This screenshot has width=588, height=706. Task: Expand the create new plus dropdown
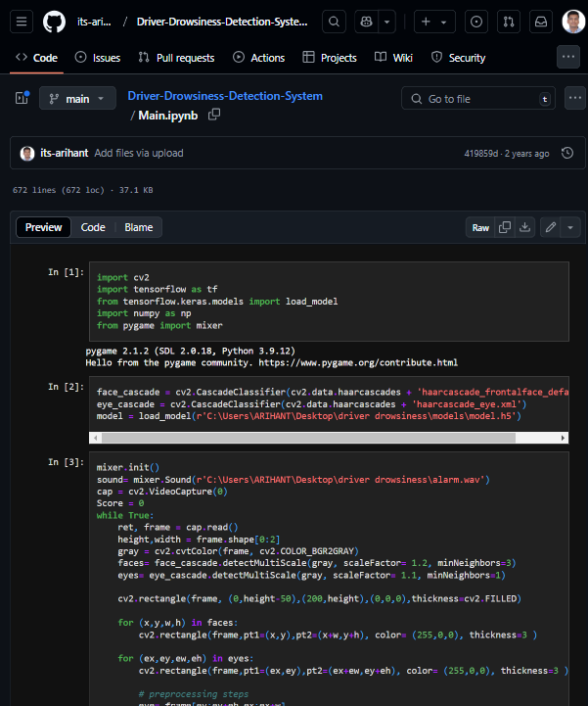433,22
